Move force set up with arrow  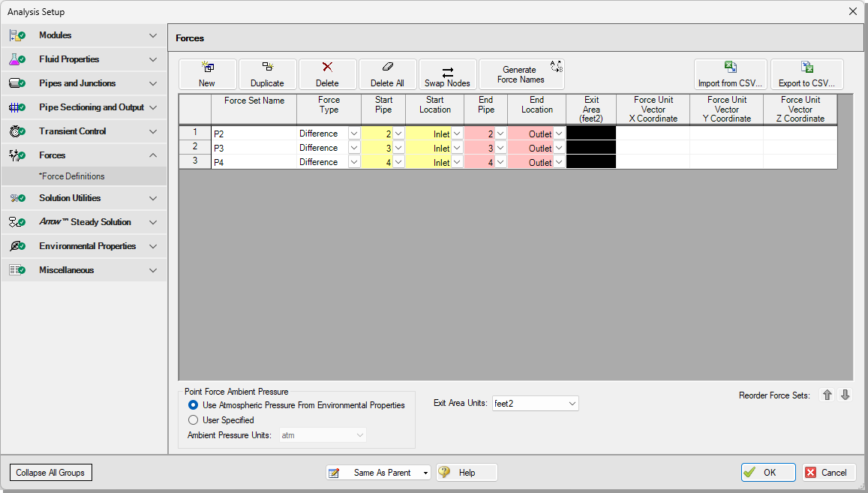(x=827, y=395)
